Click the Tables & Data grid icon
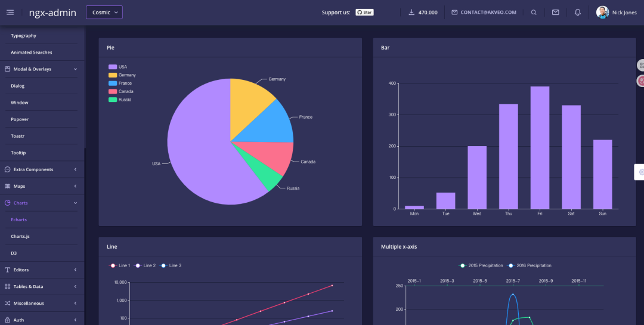The image size is (644, 325). point(7,286)
